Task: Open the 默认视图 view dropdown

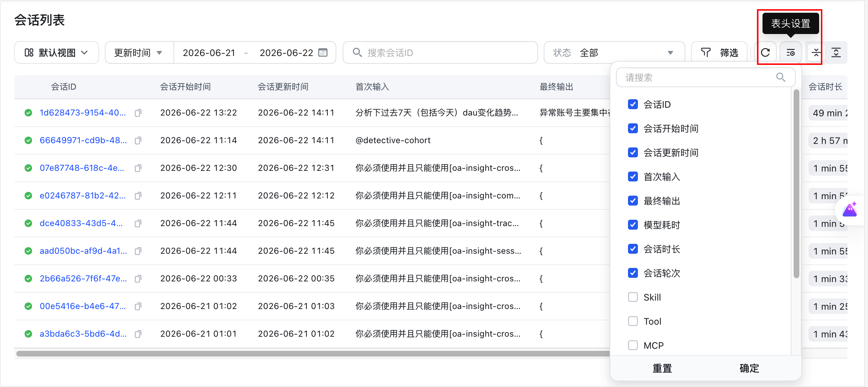Action: pyautogui.click(x=57, y=53)
